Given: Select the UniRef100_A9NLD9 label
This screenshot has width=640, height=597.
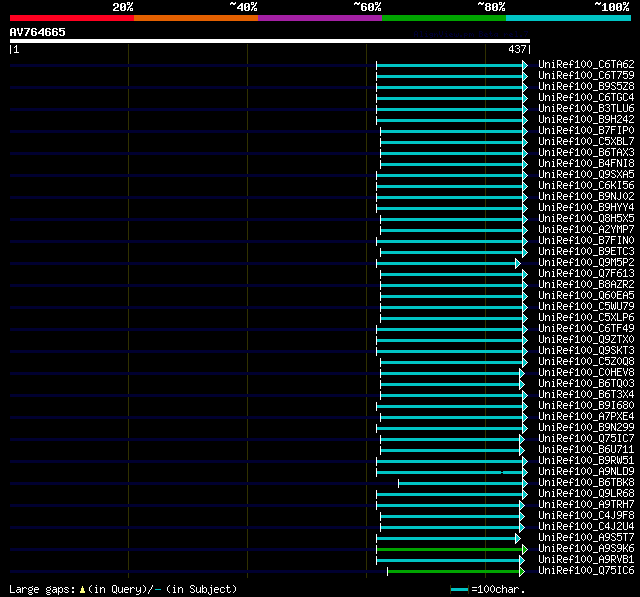Looking at the screenshot, I should point(586,472).
